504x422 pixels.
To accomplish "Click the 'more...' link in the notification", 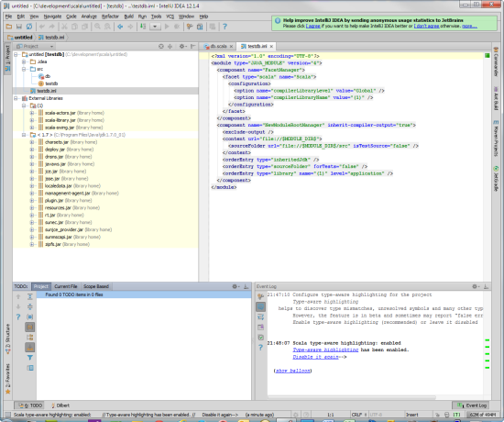I will click(469, 26).
